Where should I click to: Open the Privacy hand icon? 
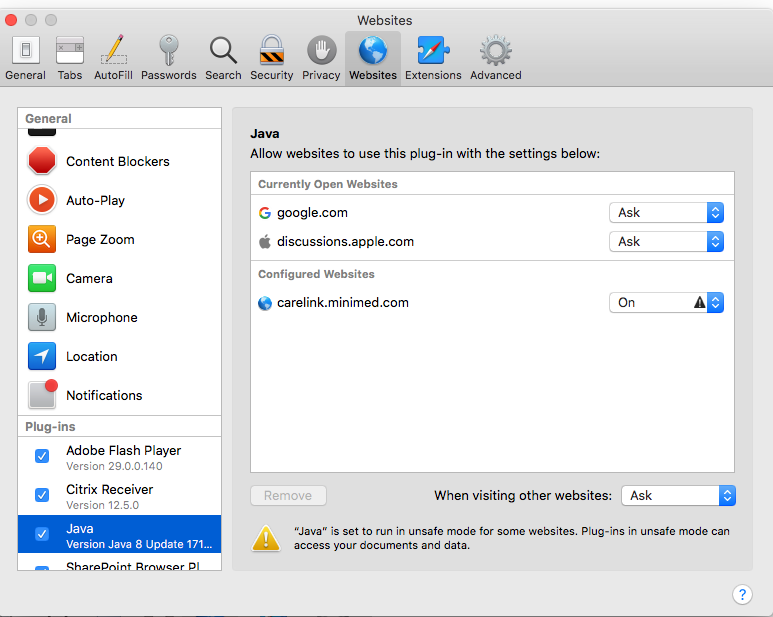(x=321, y=50)
